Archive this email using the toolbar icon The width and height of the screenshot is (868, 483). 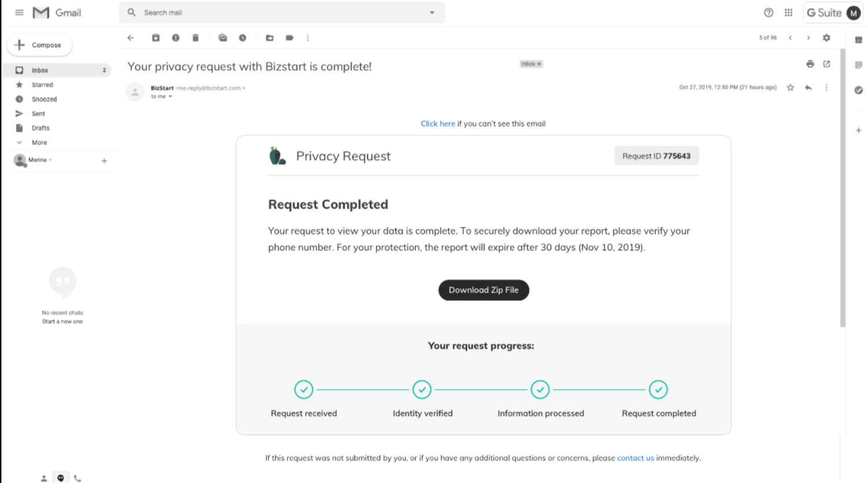156,38
